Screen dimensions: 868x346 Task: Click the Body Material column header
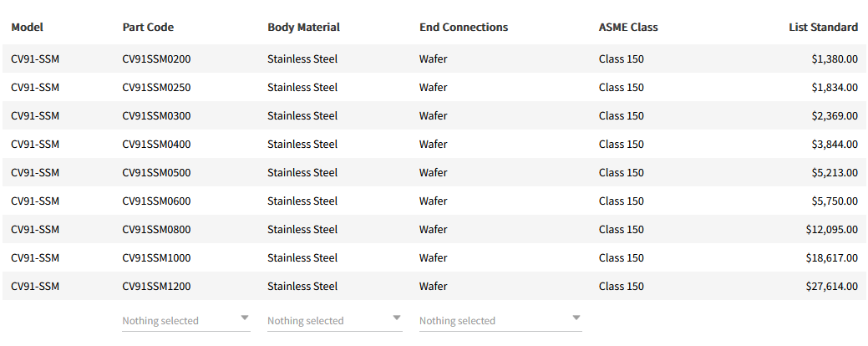pyautogui.click(x=303, y=27)
